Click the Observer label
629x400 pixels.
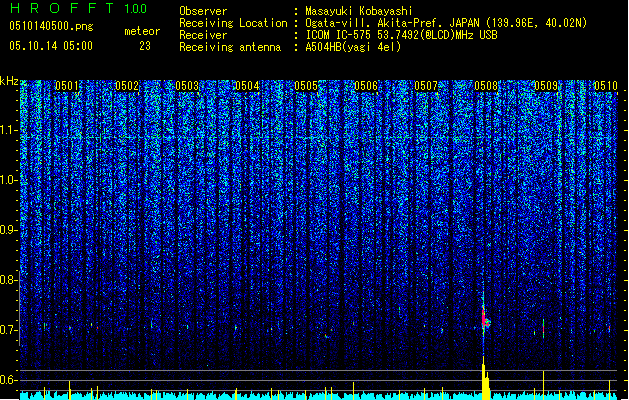[x=203, y=11]
